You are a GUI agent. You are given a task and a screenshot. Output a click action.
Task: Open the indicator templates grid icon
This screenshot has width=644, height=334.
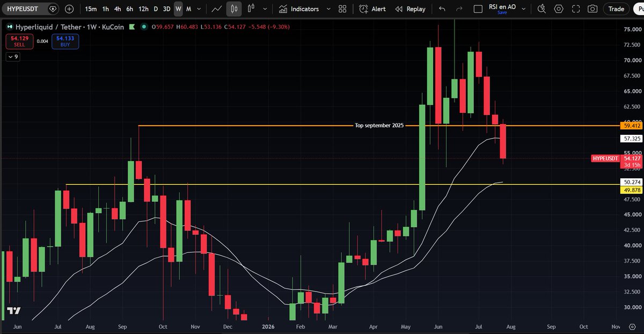(x=342, y=9)
